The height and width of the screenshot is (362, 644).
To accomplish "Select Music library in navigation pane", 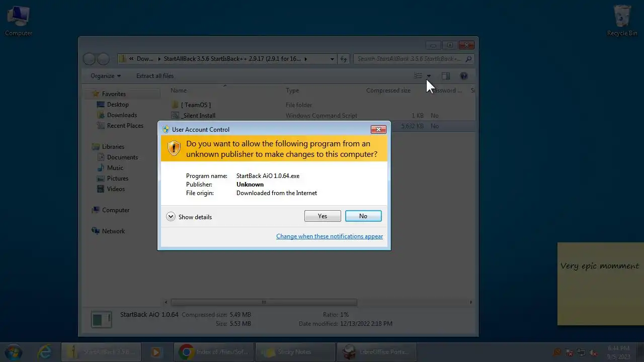I will pyautogui.click(x=115, y=168).
